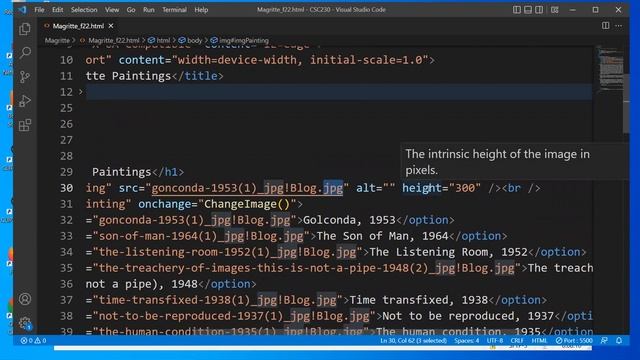Click the img#imgPainting breadcrumb item
640x360 pixels.
click(244, 40)
